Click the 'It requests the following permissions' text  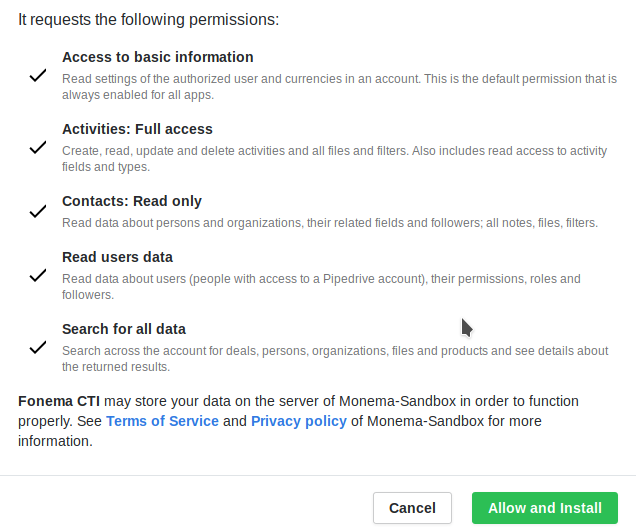click(x=148, y=19)
